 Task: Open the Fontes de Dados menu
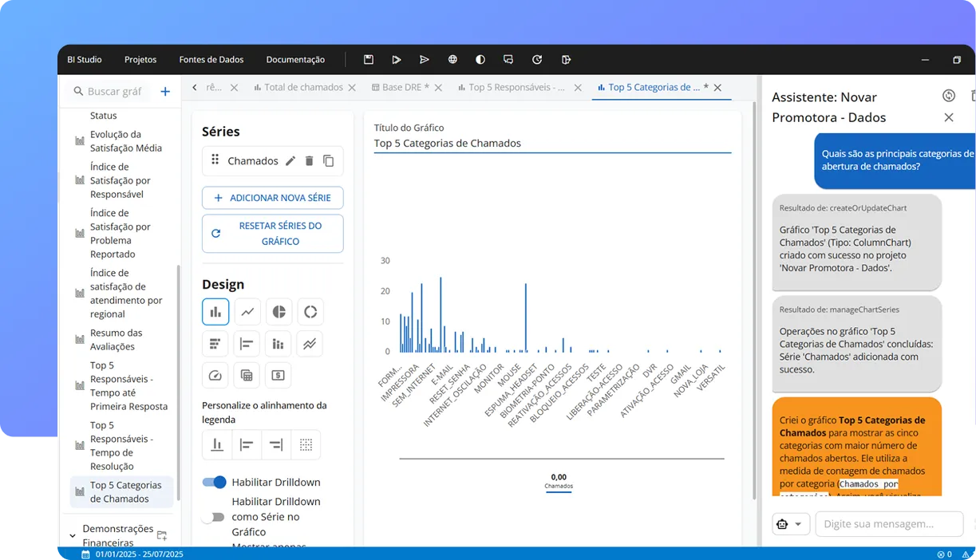(x=211, y=59)
